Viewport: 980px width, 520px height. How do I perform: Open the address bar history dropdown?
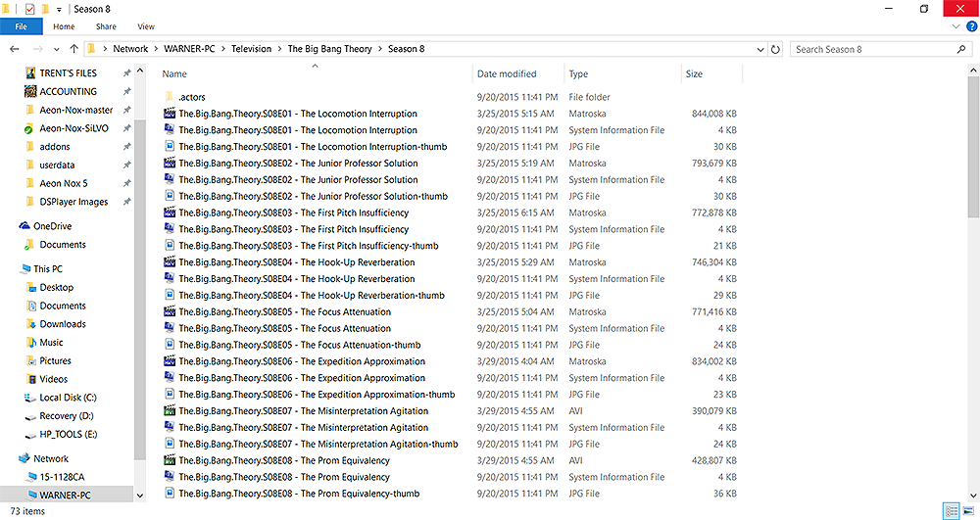coord(760,49)
